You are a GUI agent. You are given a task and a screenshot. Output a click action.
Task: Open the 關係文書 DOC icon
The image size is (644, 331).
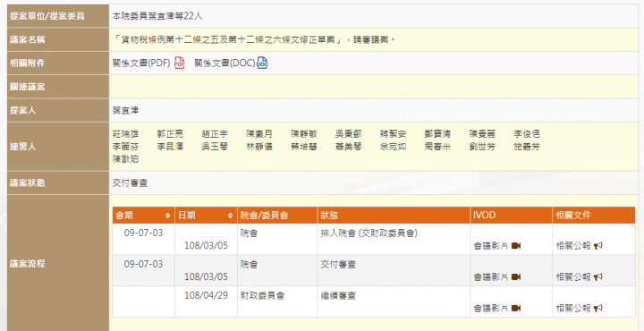(262, 63)
